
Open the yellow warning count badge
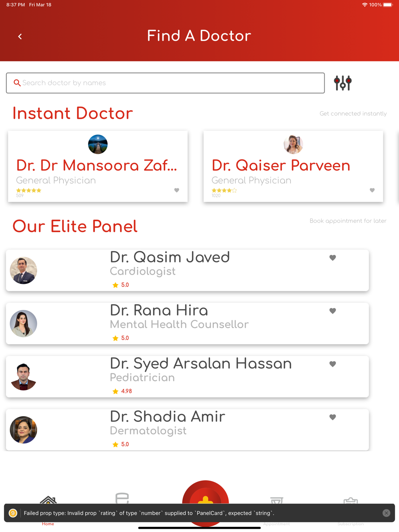coord(13,513)
